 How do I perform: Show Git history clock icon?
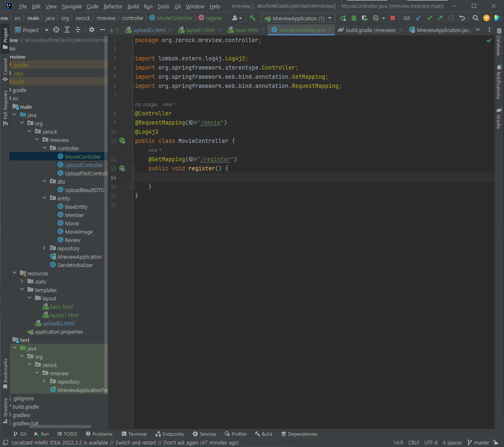click(451, 18)
